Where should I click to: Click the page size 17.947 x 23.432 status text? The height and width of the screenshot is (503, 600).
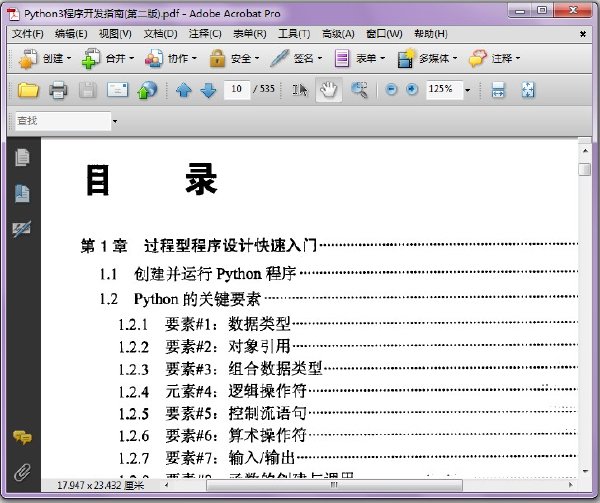[x=101, y=485]
